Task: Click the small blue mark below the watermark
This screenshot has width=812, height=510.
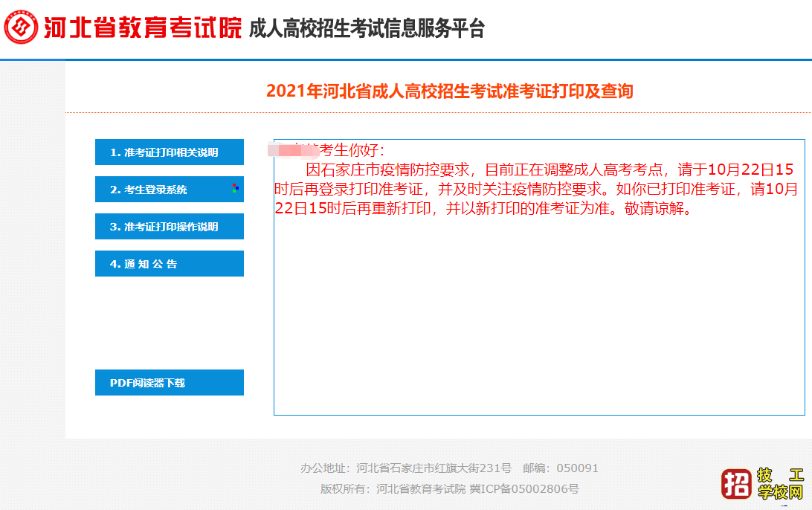Action: pyautogui.click(x=784, y=506)
